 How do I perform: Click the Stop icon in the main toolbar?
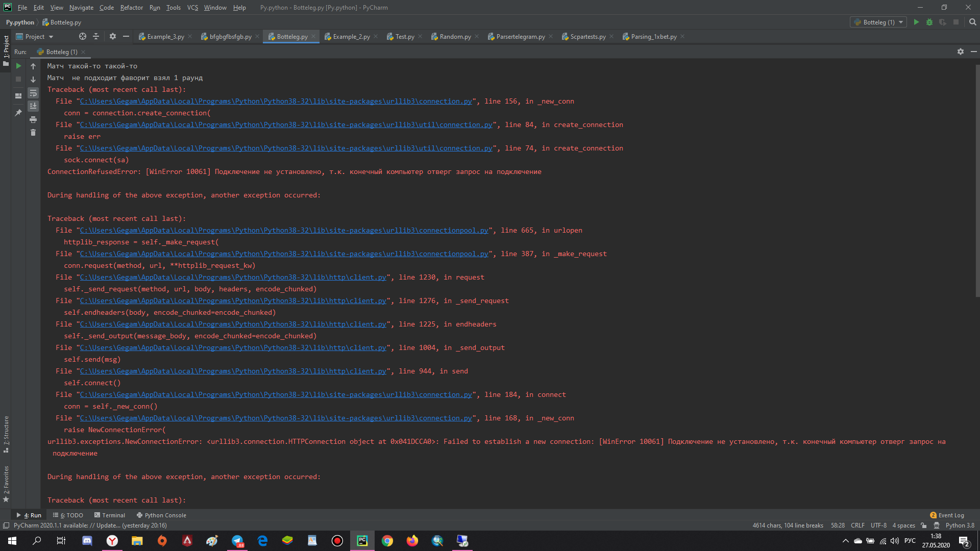956,22
